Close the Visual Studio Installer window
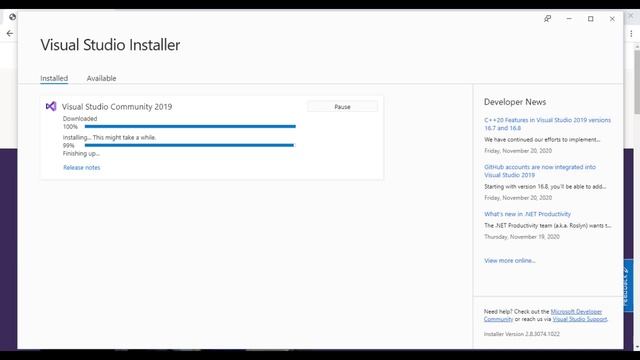Image resolution: width=640 pixels, height=360 pixels. pos(612,19)
